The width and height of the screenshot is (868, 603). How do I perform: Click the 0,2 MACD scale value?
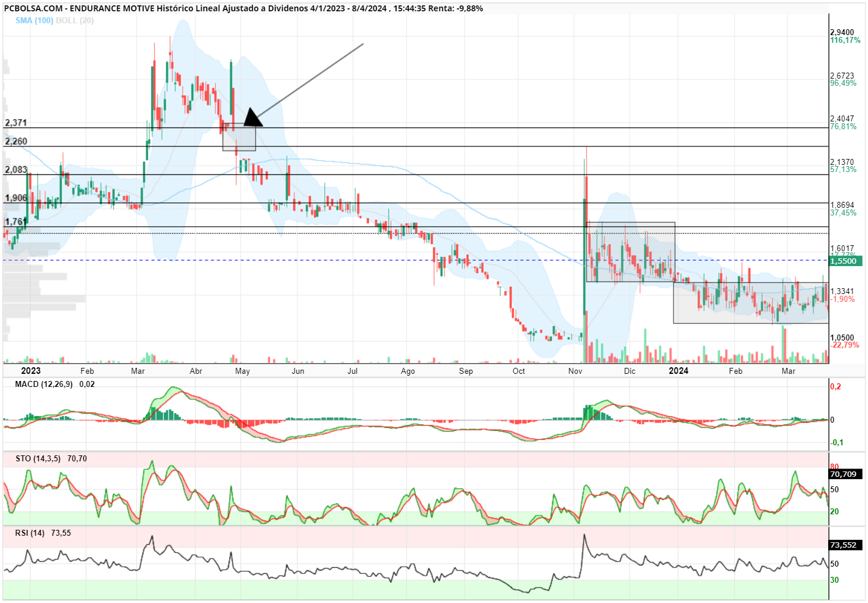pyautogui.click(x=836, y=386)
